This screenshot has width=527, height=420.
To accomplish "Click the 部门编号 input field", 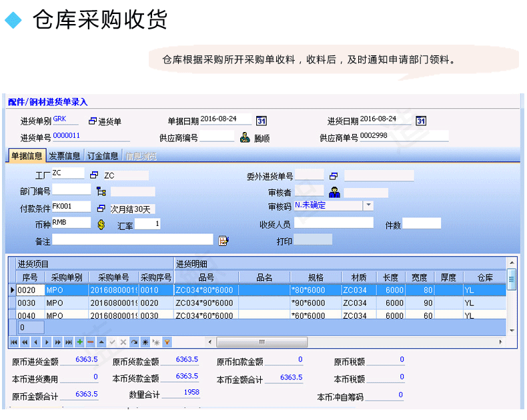I will click(x=71, y=189).
